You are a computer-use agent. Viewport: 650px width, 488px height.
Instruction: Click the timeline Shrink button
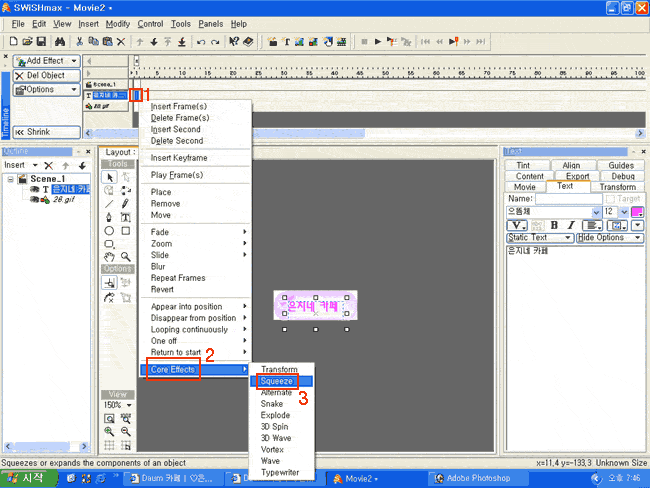point(46,132)
